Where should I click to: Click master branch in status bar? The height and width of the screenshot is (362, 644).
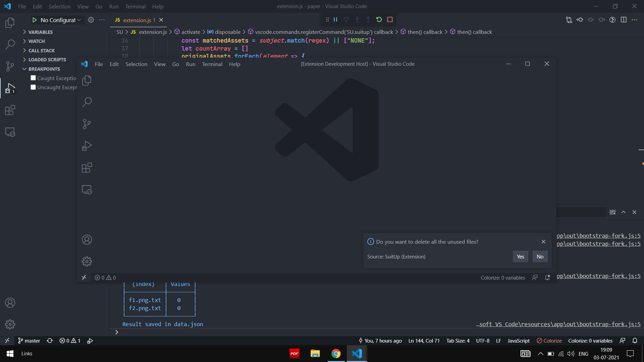29,341
